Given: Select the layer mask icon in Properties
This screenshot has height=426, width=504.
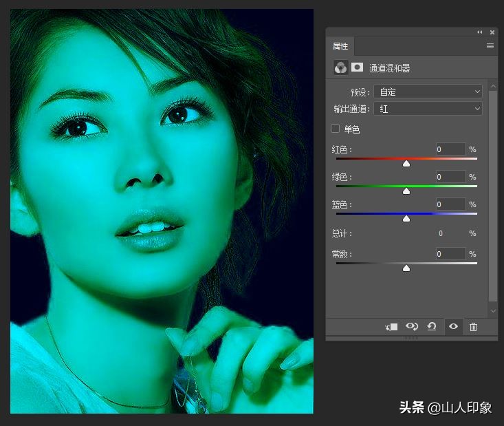Looking at the screenshot, I should (357, 67).
